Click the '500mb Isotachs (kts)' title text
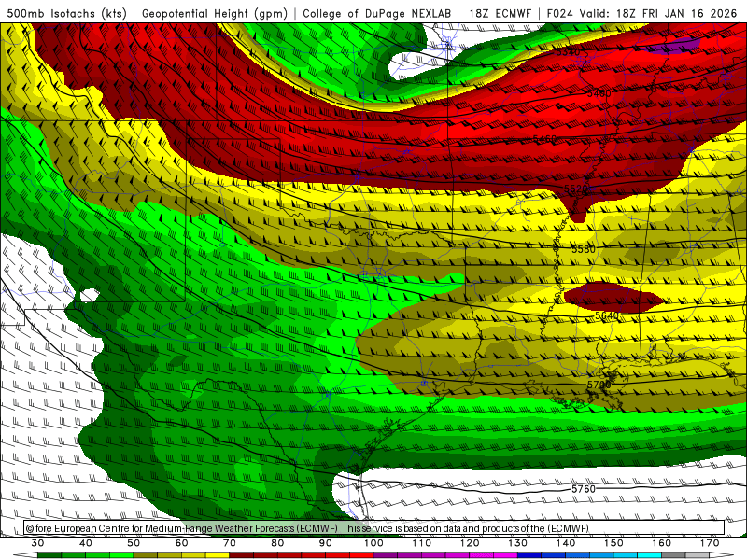Image resolution: width=747 pixels, height=560 pixels. (66, 13)
